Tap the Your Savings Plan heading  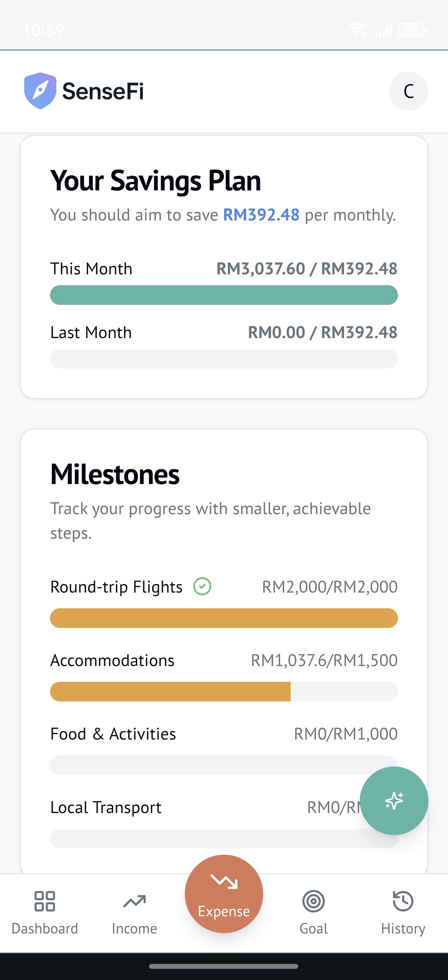point(155,181)
